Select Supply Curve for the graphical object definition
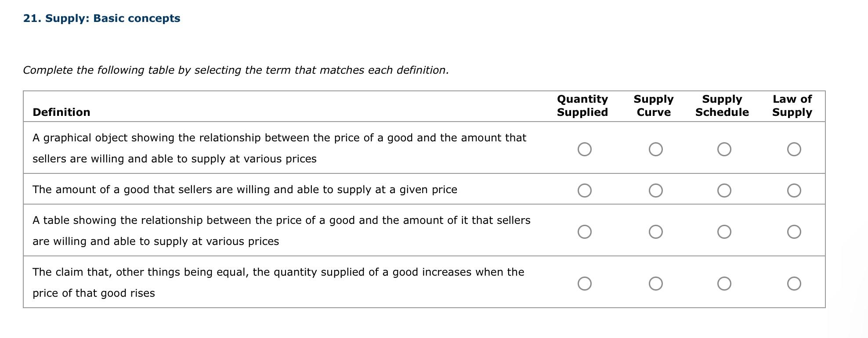This screenshot has height=338, width=868. (x=655, y=149)
